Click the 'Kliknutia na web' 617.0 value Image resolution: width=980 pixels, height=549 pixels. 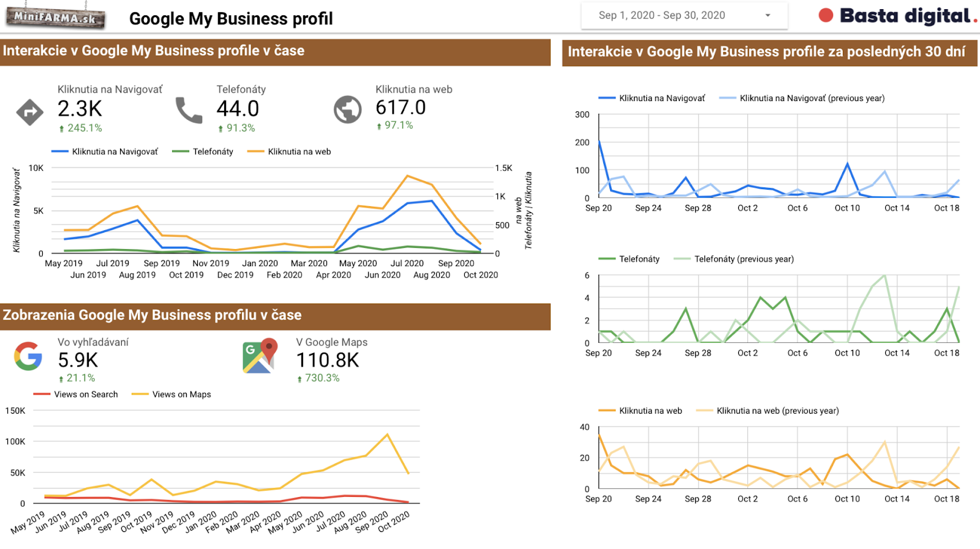401,108
